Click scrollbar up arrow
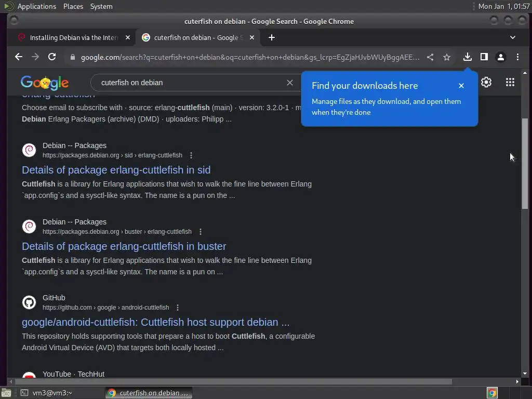This screenshot has height=399, width=532. coord(525,73)
